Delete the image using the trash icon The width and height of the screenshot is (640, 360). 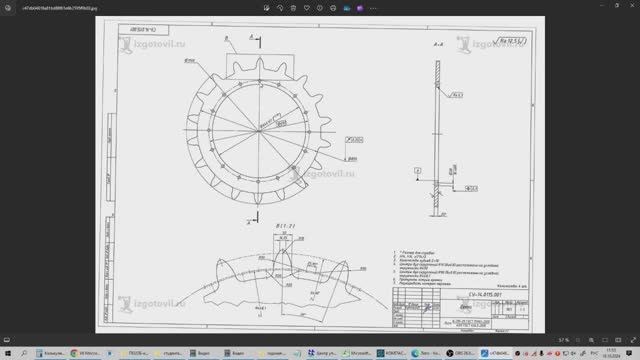[x=293, y=8]
